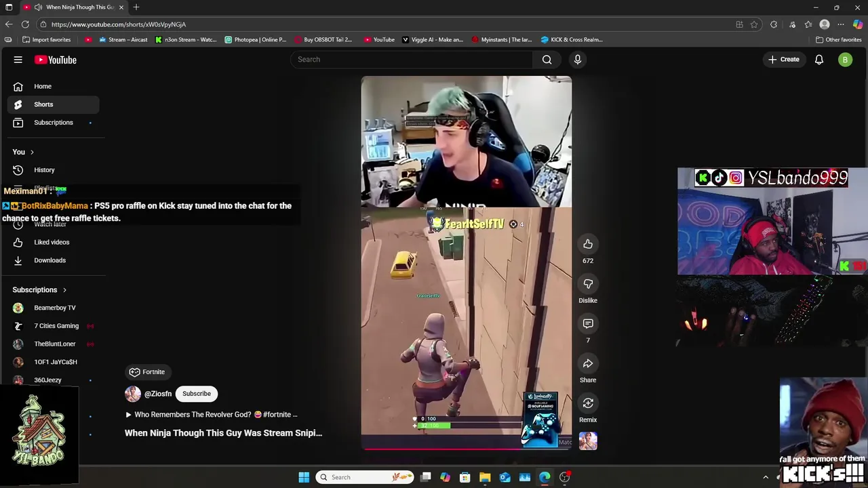Open browser Settings and more menu

tap(841, 24)
